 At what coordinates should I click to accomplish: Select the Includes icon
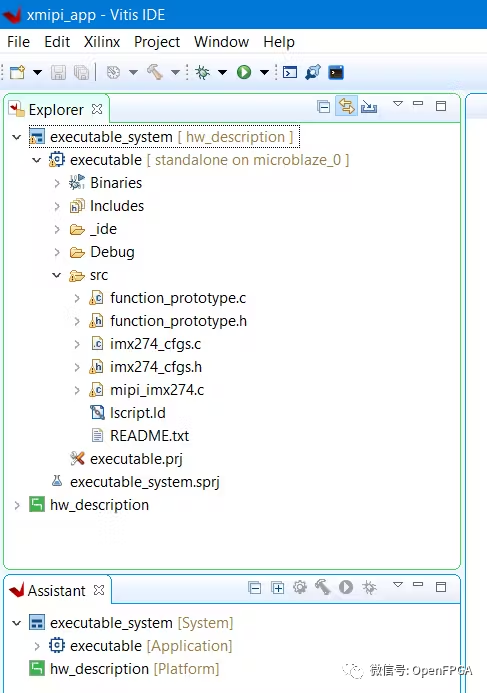77,206
